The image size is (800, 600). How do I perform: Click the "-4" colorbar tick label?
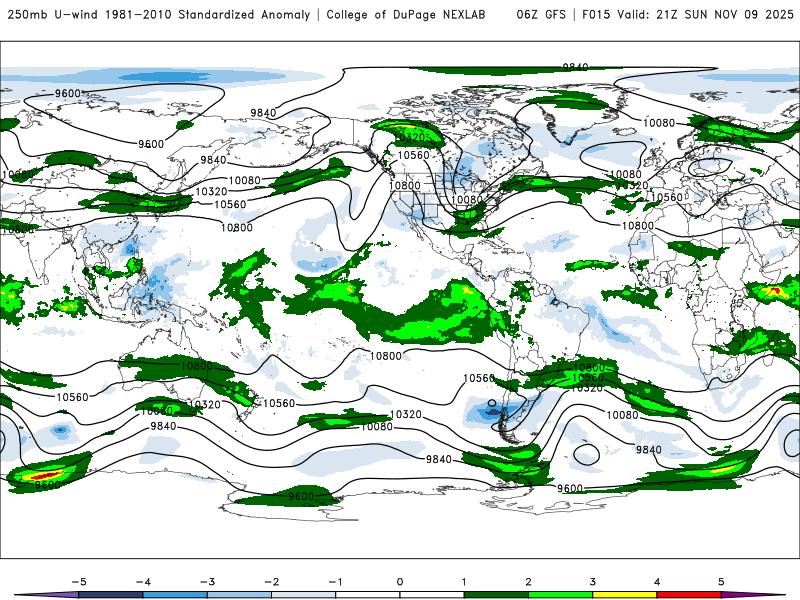tap(143, 582)
